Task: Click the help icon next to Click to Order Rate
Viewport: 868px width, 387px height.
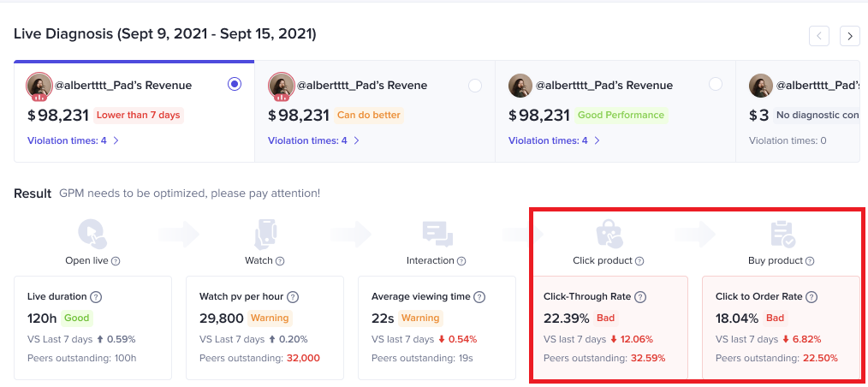Action: pos(812,297)
